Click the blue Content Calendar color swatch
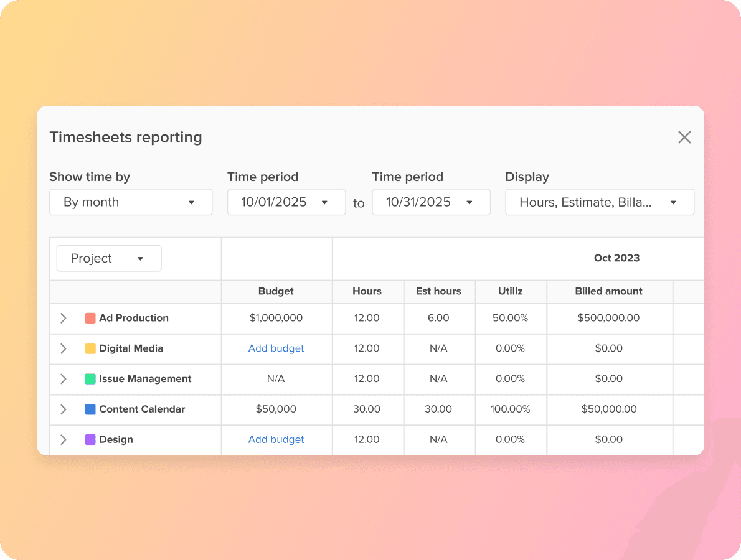 90,409
